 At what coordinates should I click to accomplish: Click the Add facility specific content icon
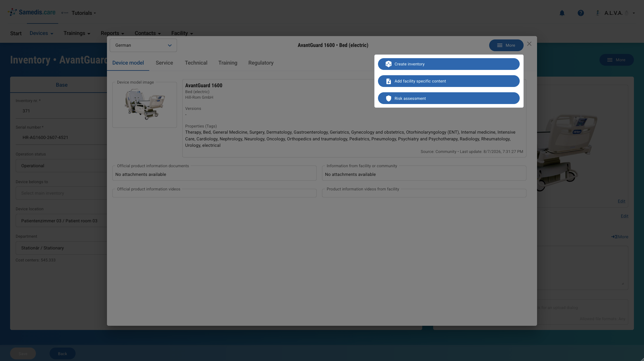click(388, 81)
